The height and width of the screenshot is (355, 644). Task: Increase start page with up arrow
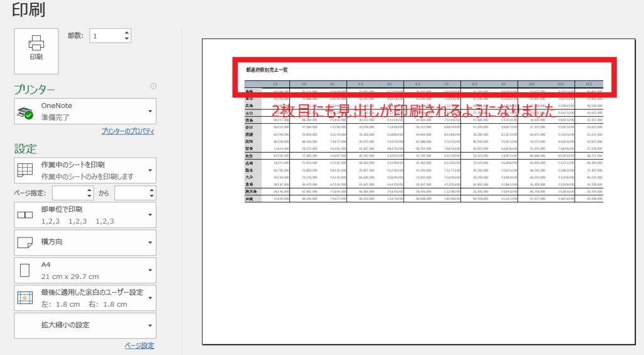pyautogui.click(x=89, y=190)
